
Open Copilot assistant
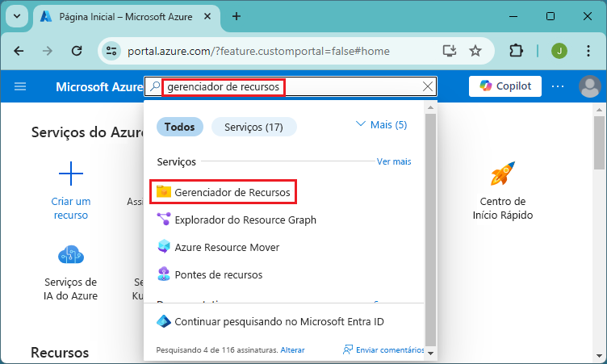(505, 86)
